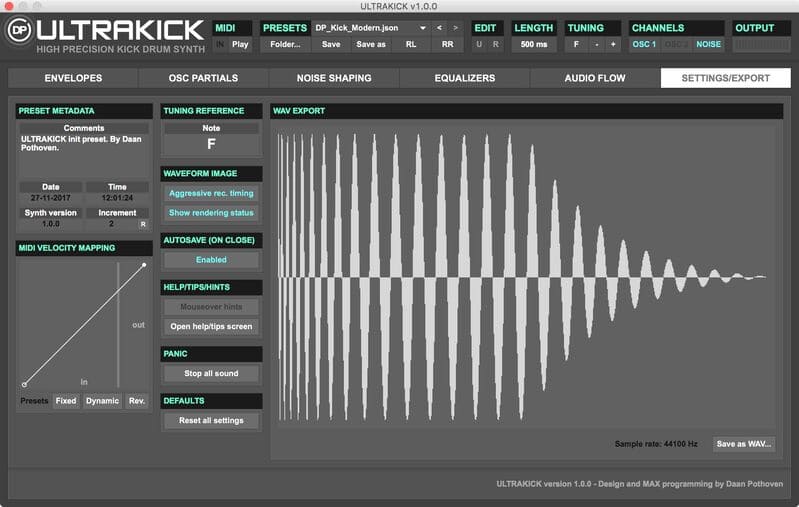Toggle MIDI IN
Viewport: 799px width, 507px height.
(220, 44)
